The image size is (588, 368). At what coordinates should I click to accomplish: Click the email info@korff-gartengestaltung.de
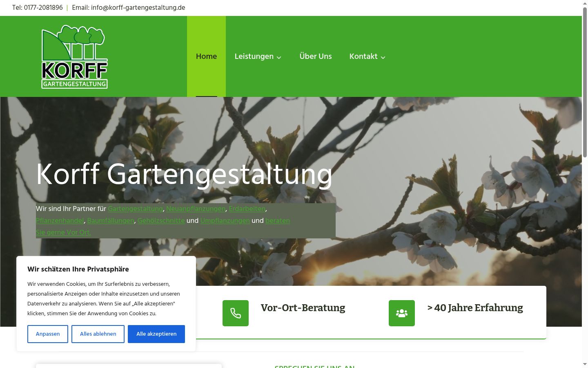coord(138,8)
